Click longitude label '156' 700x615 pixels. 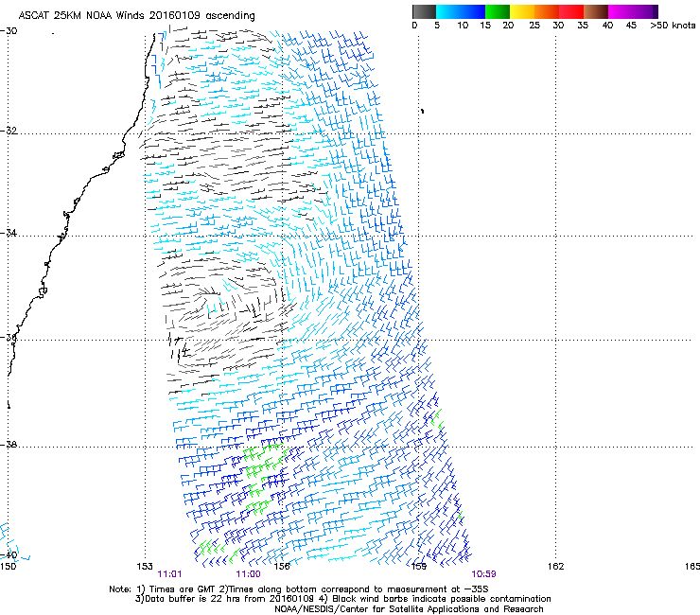pos(282,567)
